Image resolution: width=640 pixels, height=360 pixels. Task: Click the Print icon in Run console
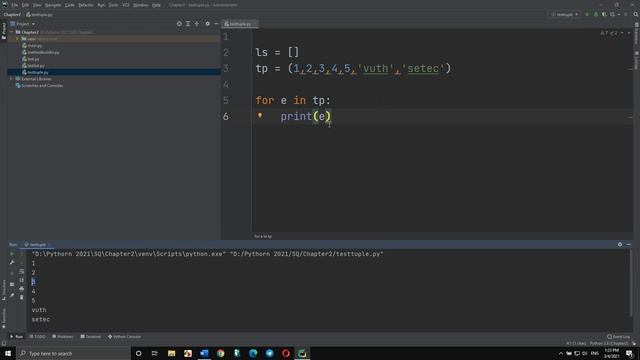point(21,289)
